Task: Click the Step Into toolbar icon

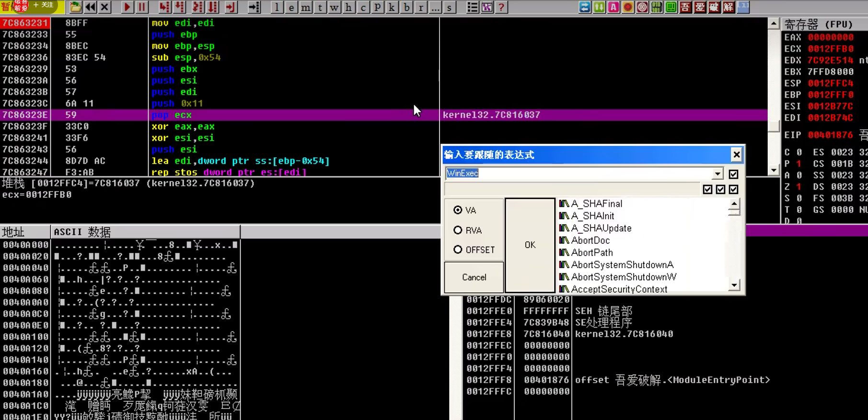Action: [164, 7]
